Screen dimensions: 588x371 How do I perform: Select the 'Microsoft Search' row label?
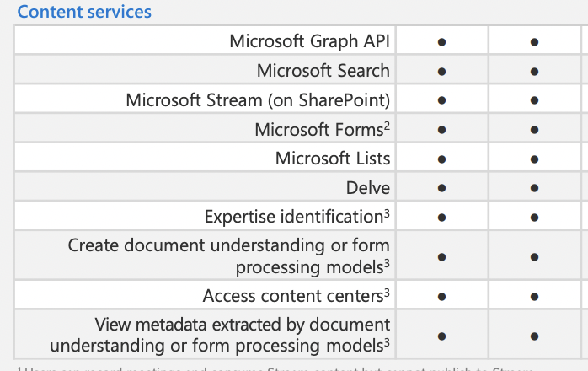point(323,71)
